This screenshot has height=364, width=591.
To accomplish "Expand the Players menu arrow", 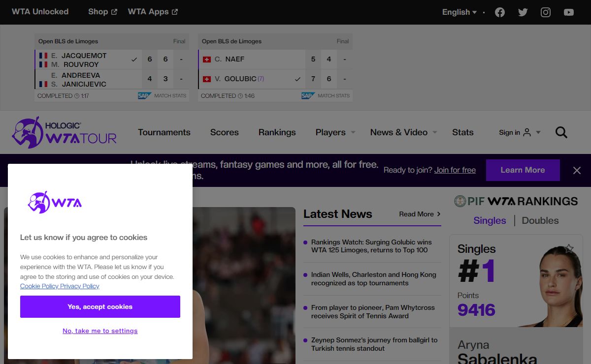I will pyautogui.click(x=353, y=132).
